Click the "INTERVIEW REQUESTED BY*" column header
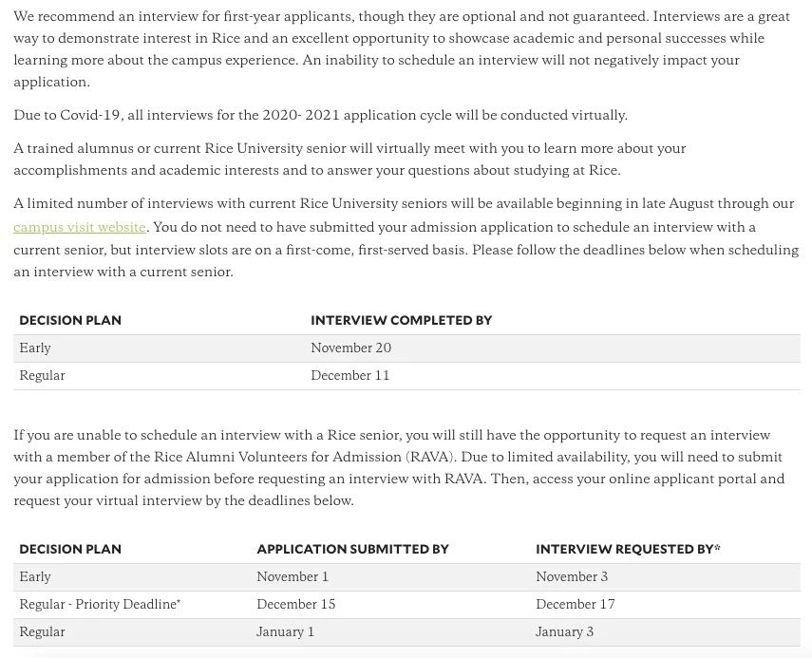 [628, 550]
